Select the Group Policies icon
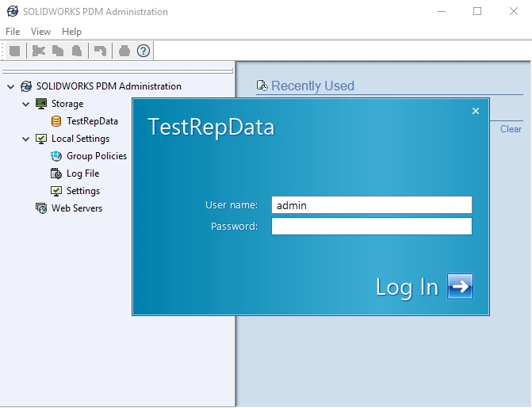This screenshot has height=408, width=532. point(56,156)
